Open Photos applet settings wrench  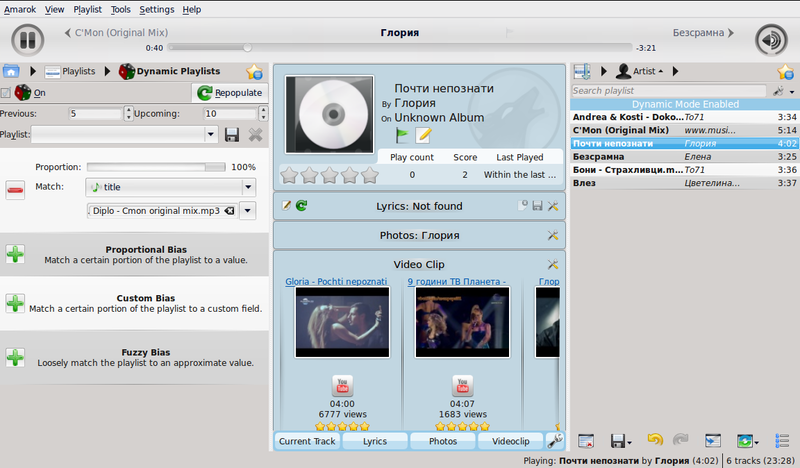[x=553, y=235]
